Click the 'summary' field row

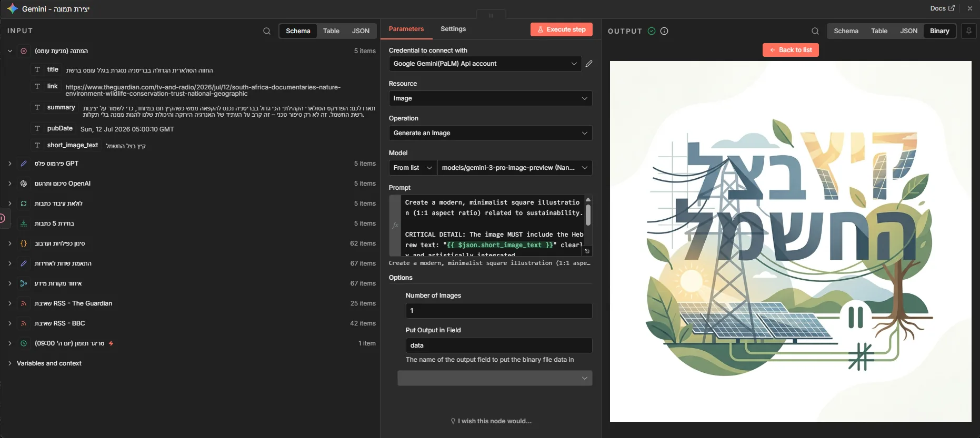(204, 111)
